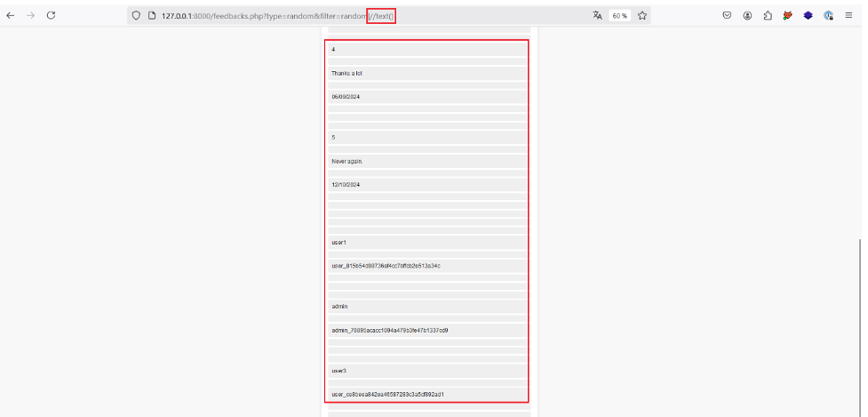Click the forward navigation arrow
868x417 pixels.
click(31, 16)
